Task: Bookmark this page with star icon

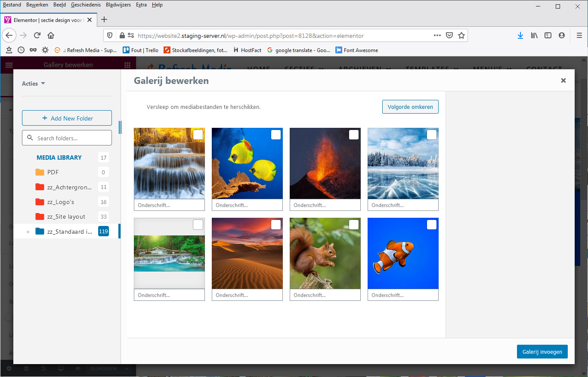Action: tap(461, 35)
